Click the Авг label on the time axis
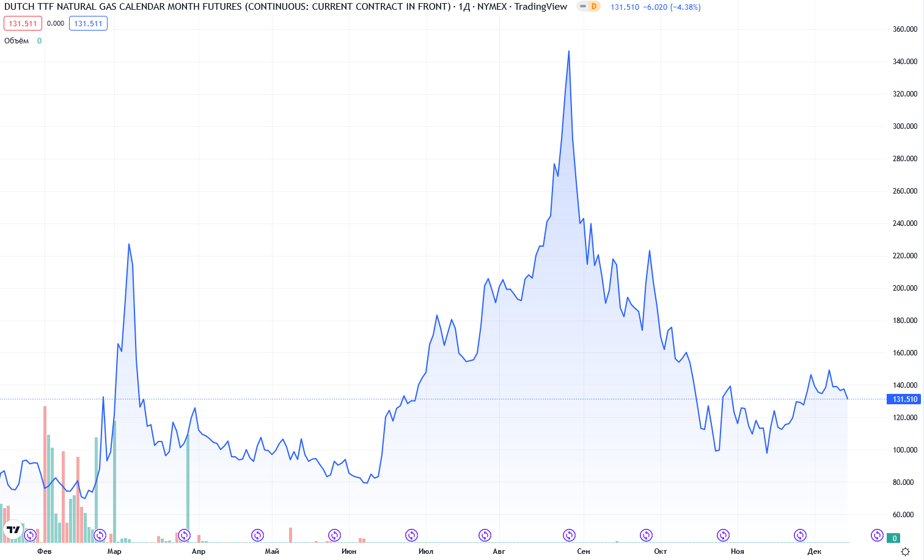 click(x=499, y=551)
